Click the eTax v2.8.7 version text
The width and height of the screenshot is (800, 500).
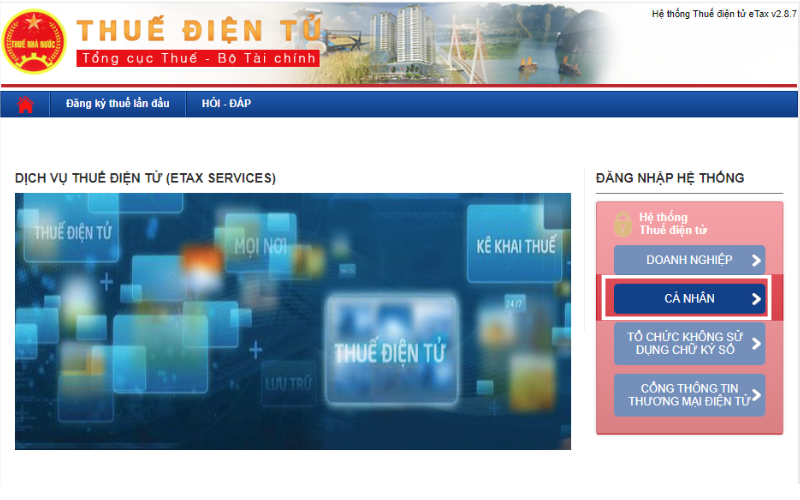point(724,14)
